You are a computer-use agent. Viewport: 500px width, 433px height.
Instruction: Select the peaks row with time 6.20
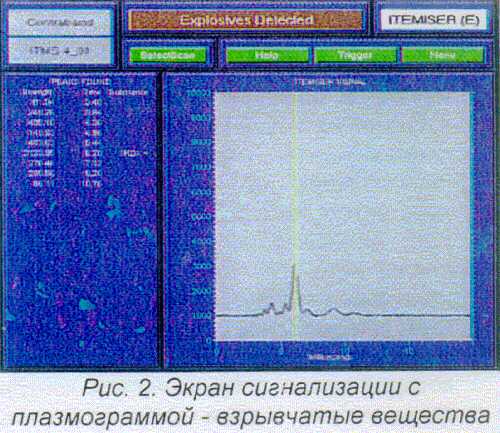tap(83, 153)
